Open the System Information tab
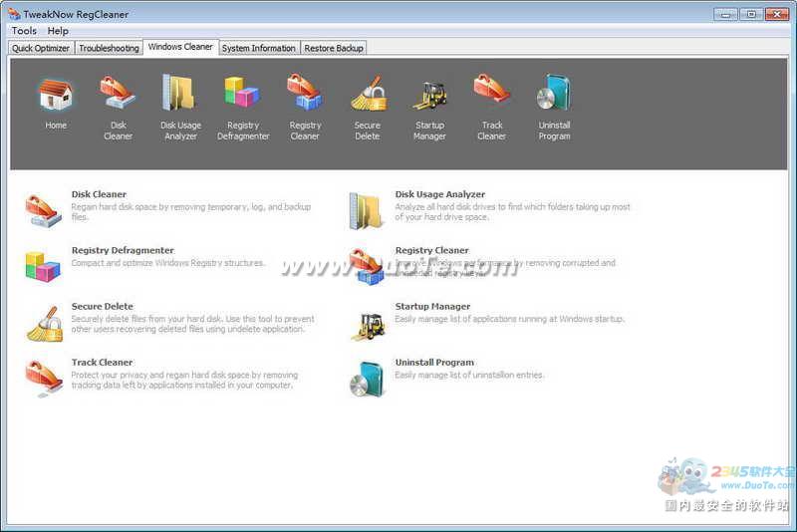 (259, 48)
